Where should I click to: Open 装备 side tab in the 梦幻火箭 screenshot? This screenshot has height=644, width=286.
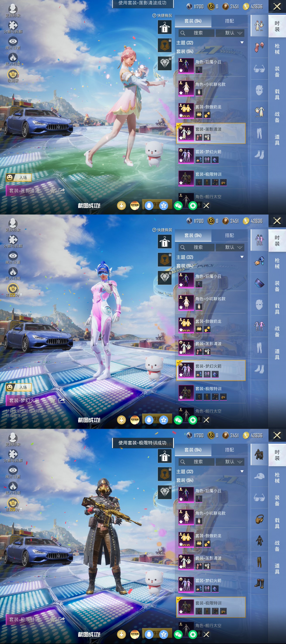coord(277,286)
